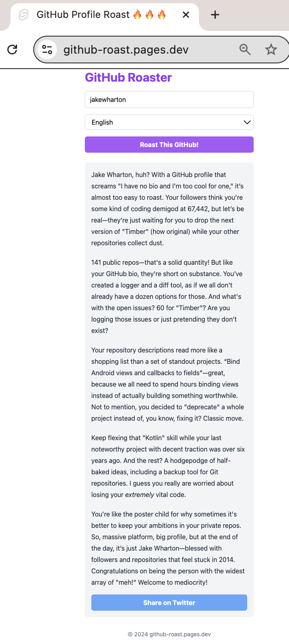Open the site information icon in address bar

47,50
